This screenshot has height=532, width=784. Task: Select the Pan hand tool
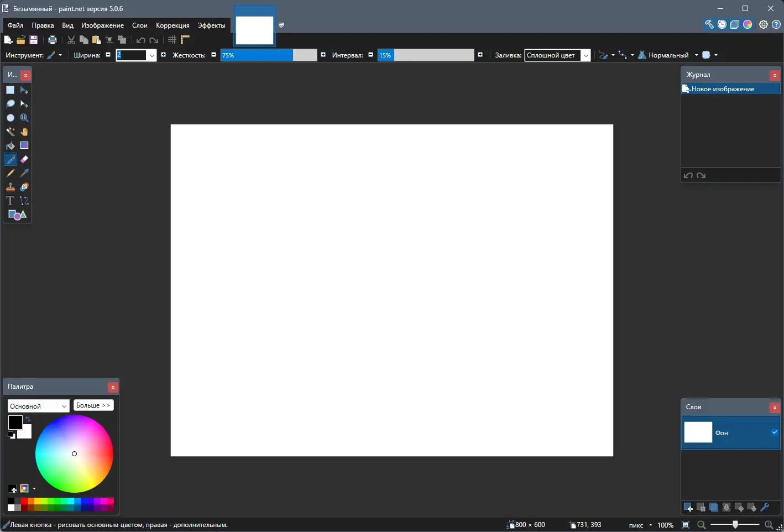[24, 132]
